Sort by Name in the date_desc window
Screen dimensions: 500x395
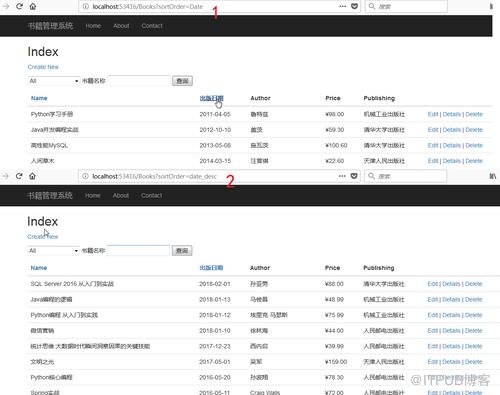coord(39,268)
